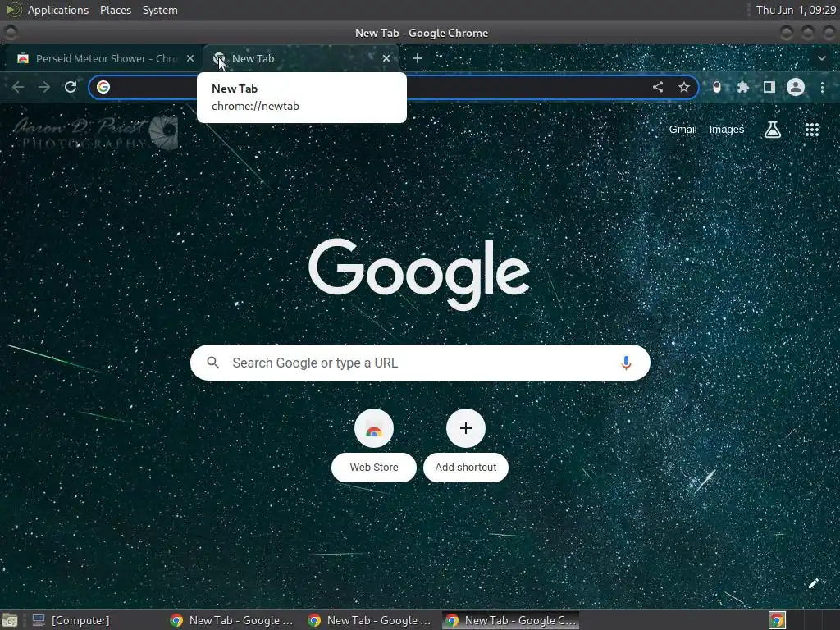Viewport: 840px width, 630px height.
Task: Open Chrome's three-dot menu
Action: pos(822,87)
